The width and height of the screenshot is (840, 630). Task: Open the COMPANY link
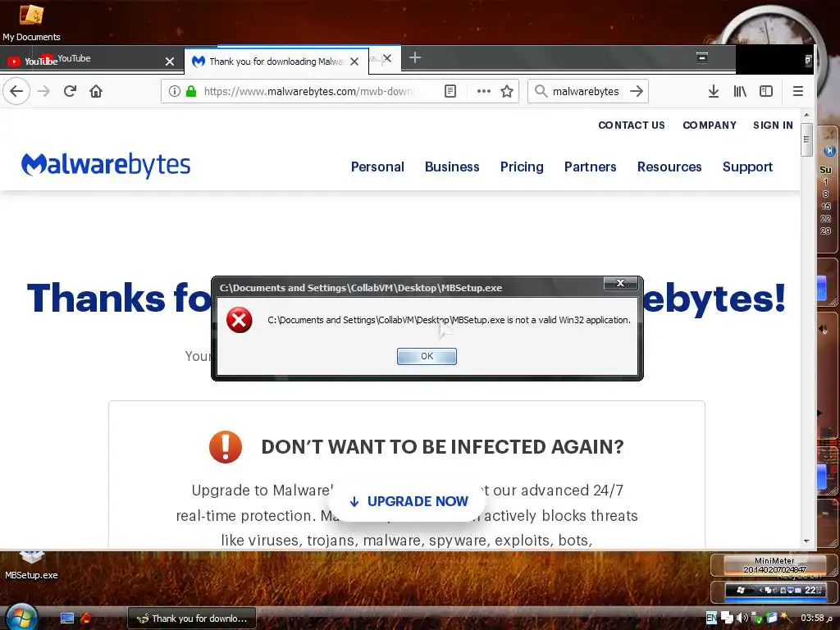(710, 125)
